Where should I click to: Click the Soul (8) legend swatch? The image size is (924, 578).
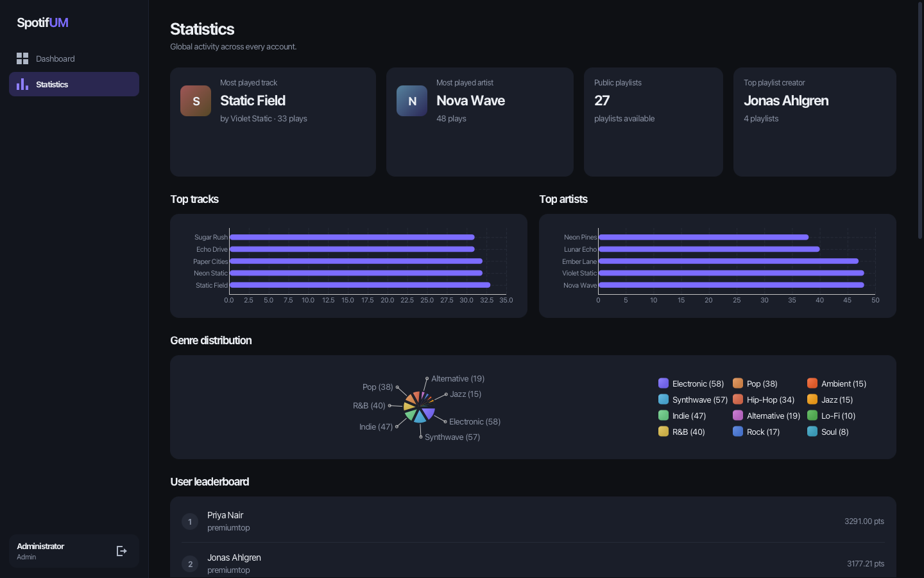click(812, 432)
